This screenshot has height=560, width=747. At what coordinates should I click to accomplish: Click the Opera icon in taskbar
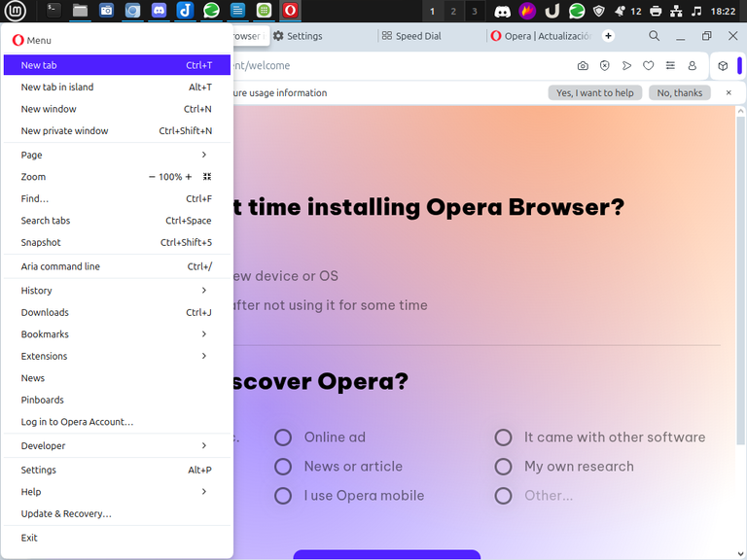[290, 11]
